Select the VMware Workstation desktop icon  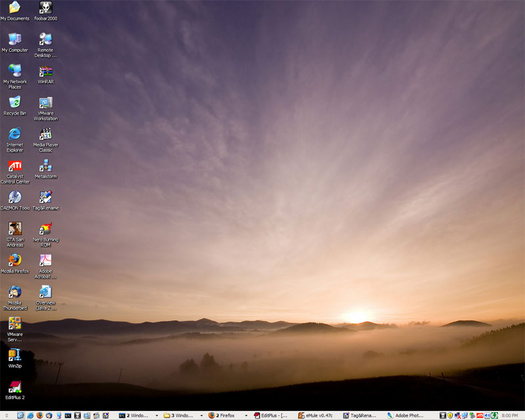click(x=45, y=103)
